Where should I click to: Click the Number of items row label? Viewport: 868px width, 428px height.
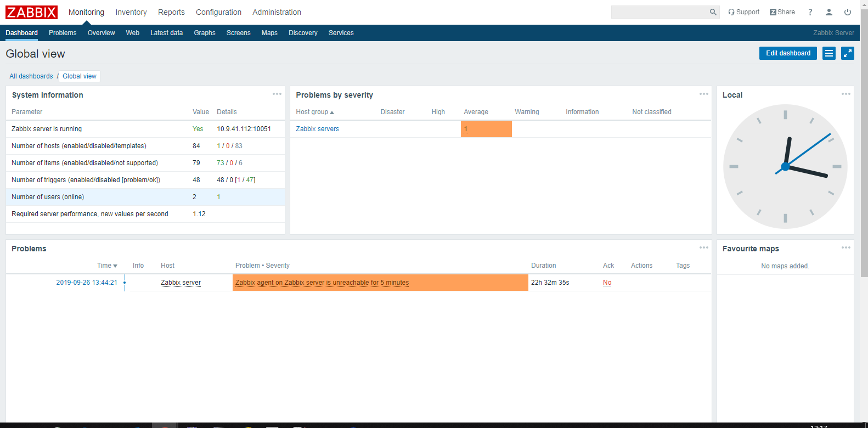point(84,163)
